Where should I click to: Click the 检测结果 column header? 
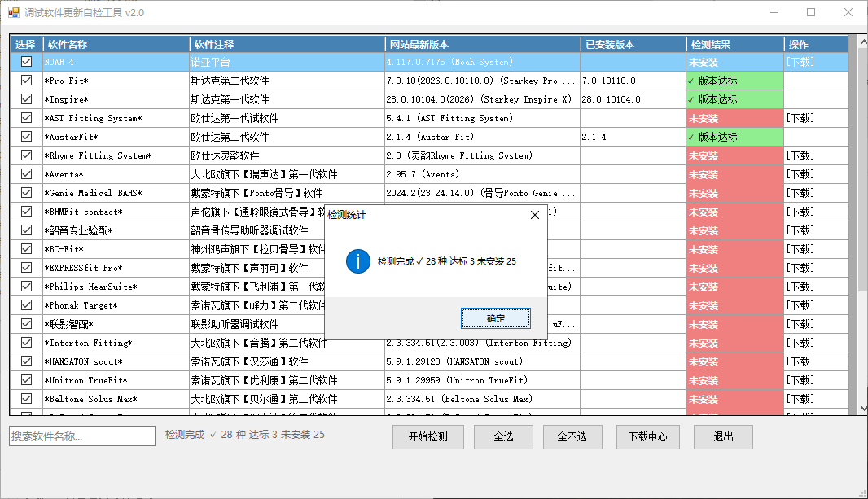tap(735, 44)
